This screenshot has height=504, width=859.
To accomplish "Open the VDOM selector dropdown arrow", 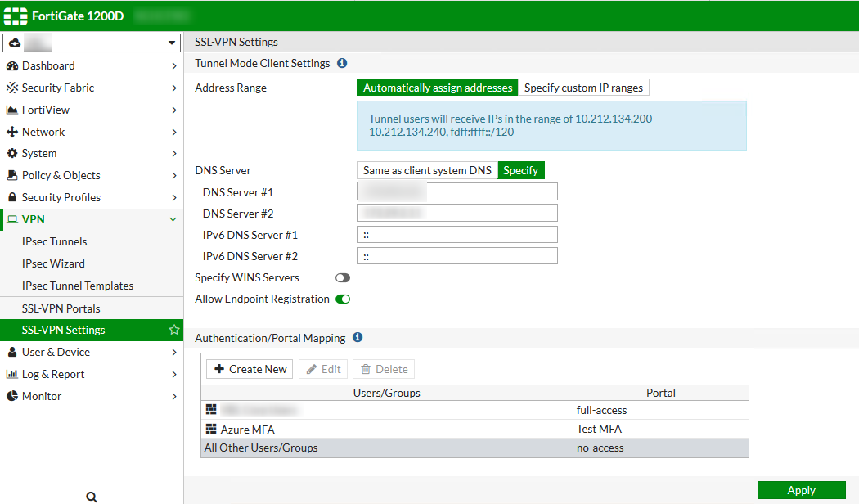I will (172, 43).
